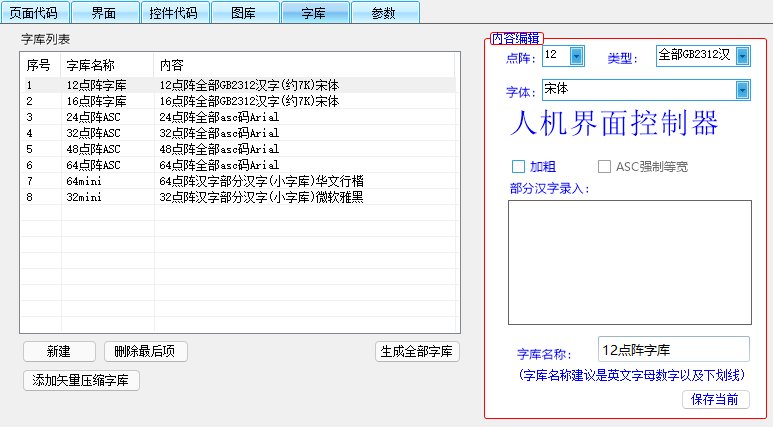Viewport: 773px width, 427px height.
Task: Switch to the 控件代码 tab
Action: coord(175,12)
